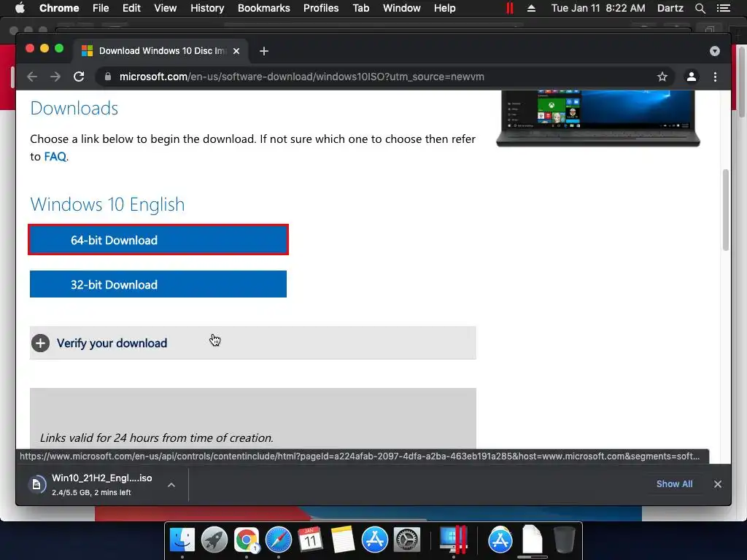Open the Bookmarks menu
747x560 pixels.
point(263,8)
